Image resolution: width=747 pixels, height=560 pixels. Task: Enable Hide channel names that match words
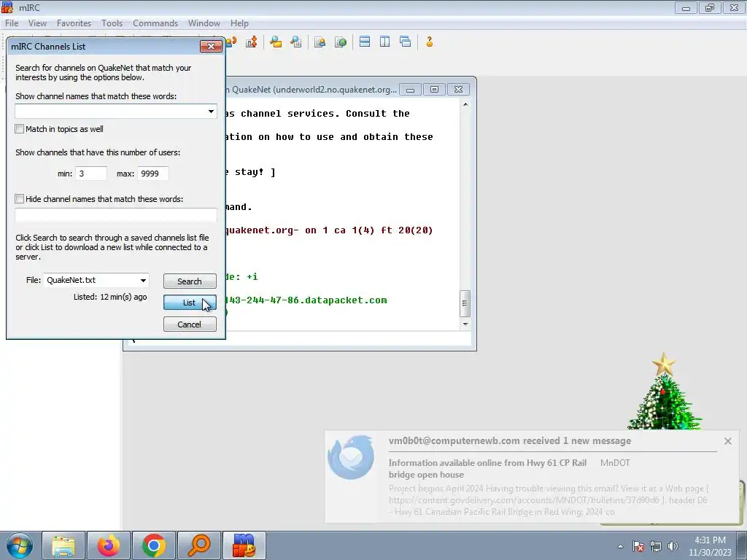pyautogui.click(x=20, y=199)
